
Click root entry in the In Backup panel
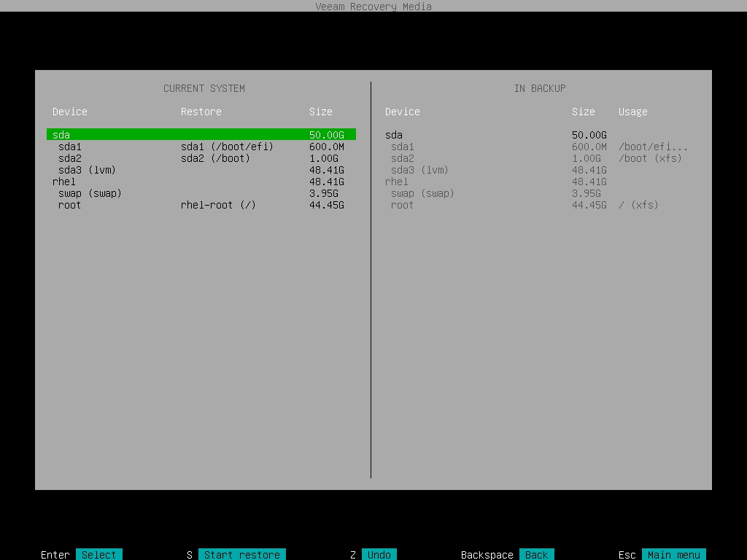tap(403, 205)
